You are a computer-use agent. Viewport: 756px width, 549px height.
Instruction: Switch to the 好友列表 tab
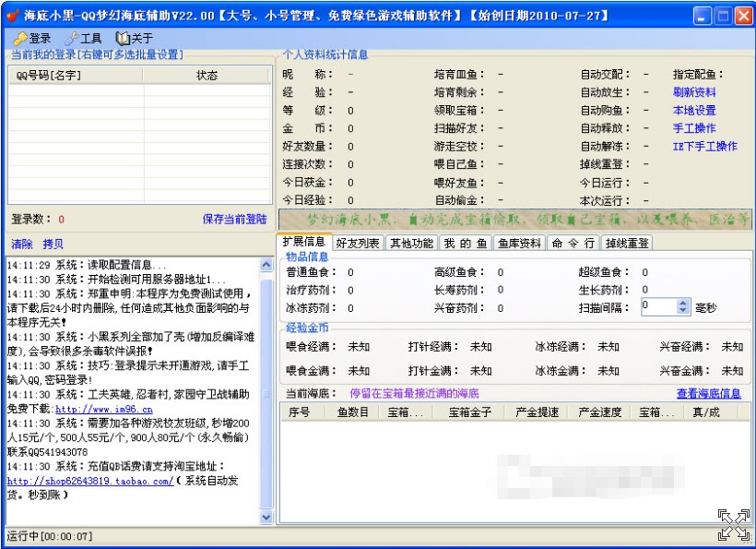(358, 244)
